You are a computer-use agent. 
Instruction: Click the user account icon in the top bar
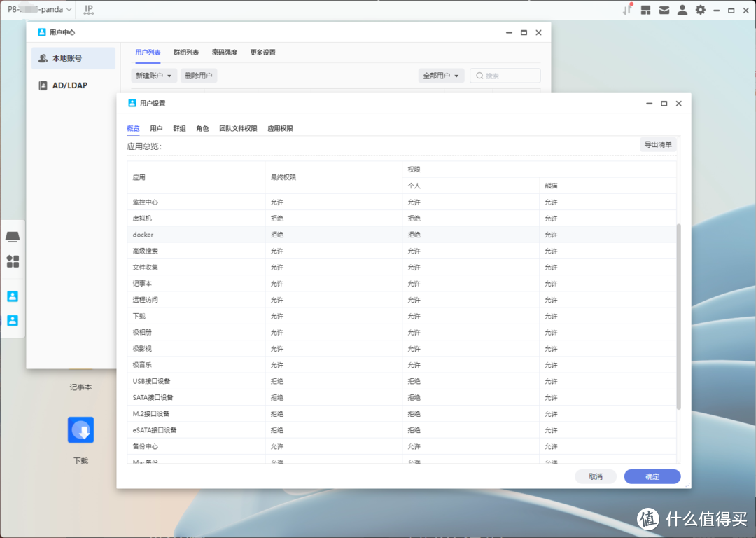pos(682,9)
